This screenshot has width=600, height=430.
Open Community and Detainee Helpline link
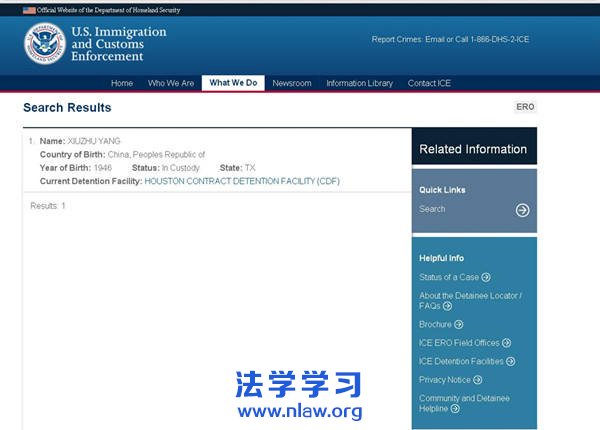464,403
